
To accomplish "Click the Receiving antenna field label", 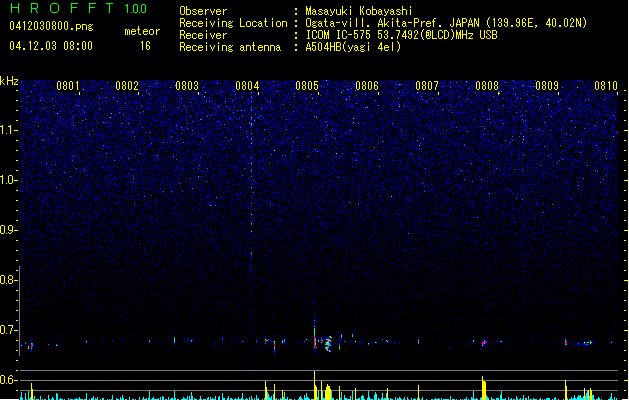I will [x=230, y=47].
